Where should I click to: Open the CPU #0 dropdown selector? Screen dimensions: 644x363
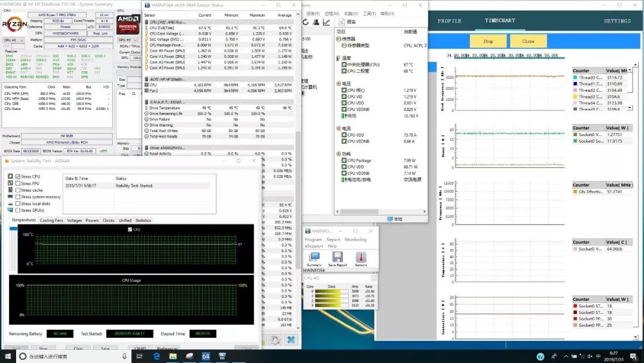pos(13,40)
